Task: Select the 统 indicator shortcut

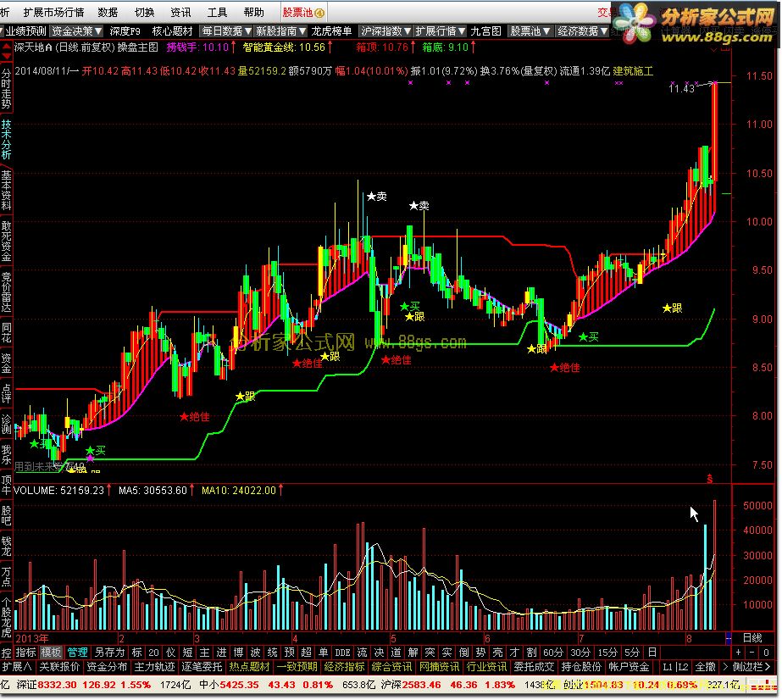Action: [x=272, y=653]
